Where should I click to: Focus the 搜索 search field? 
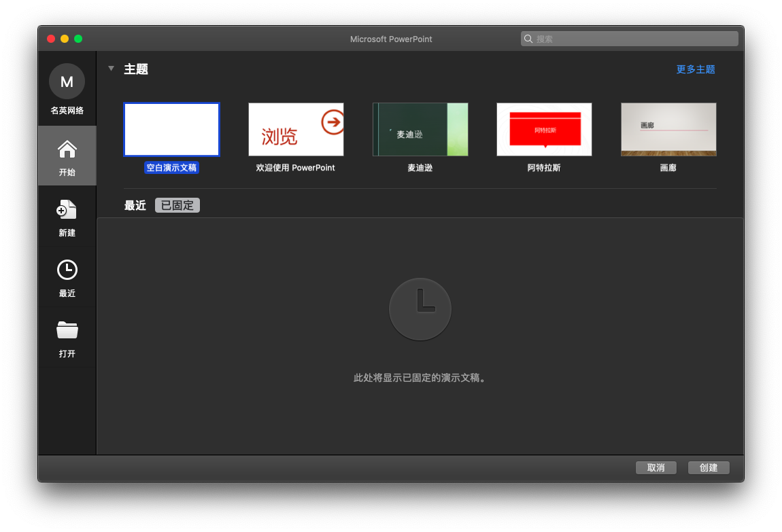(x=630, y=39)
